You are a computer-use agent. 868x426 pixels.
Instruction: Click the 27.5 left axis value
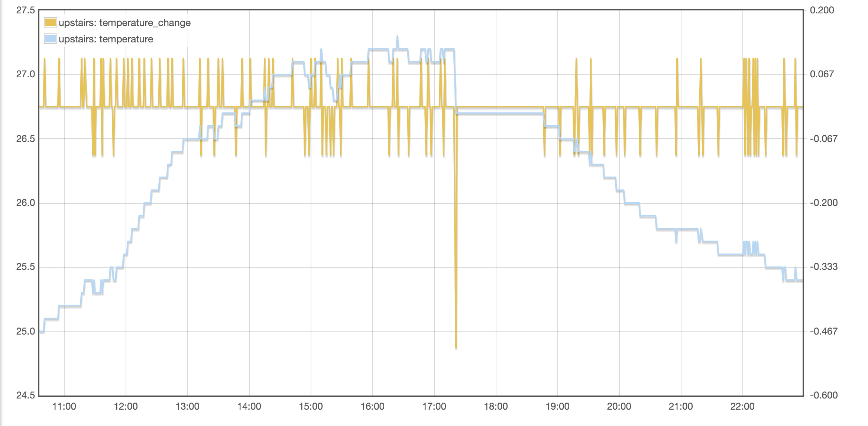point(26,10)
